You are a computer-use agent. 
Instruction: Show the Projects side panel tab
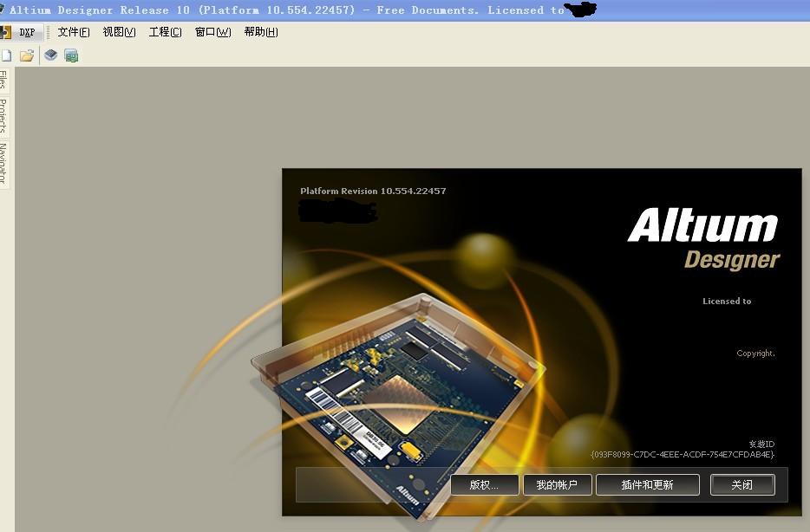pos(3,115)
